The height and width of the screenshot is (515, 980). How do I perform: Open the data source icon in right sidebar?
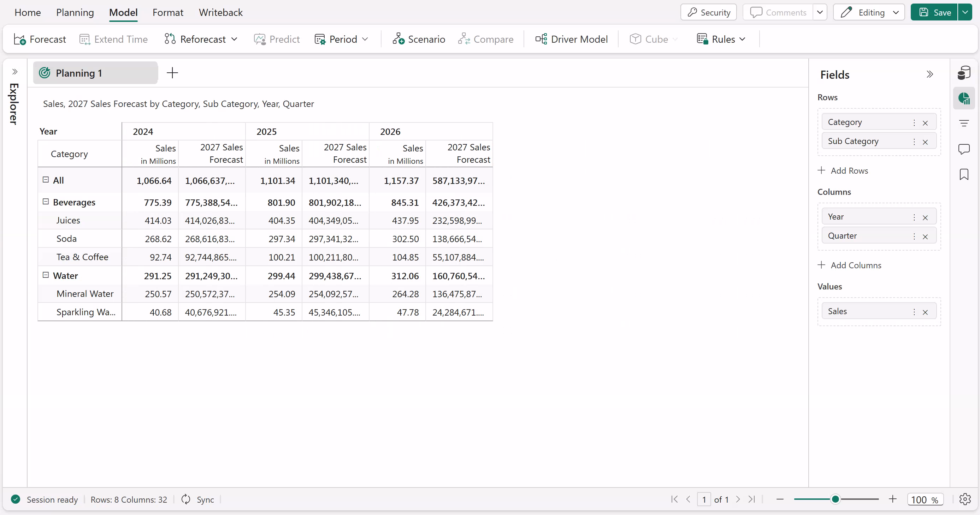coord(964,73)
